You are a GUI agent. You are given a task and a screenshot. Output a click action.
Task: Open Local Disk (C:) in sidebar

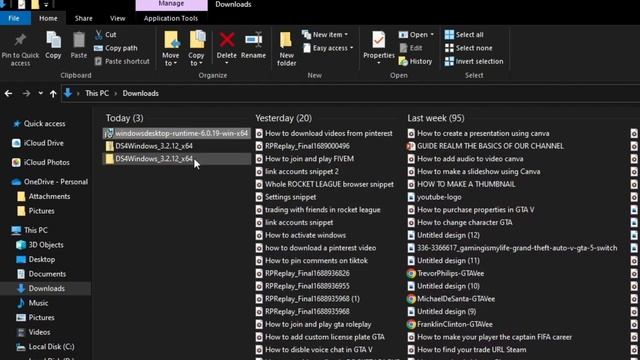point(51,347)
